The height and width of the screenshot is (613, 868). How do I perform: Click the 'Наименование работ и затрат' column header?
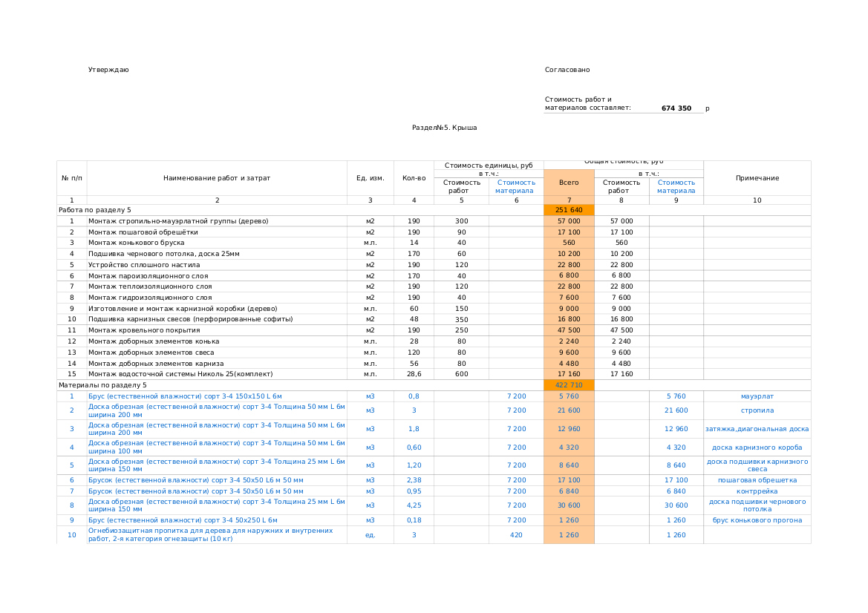coord(217,178)
